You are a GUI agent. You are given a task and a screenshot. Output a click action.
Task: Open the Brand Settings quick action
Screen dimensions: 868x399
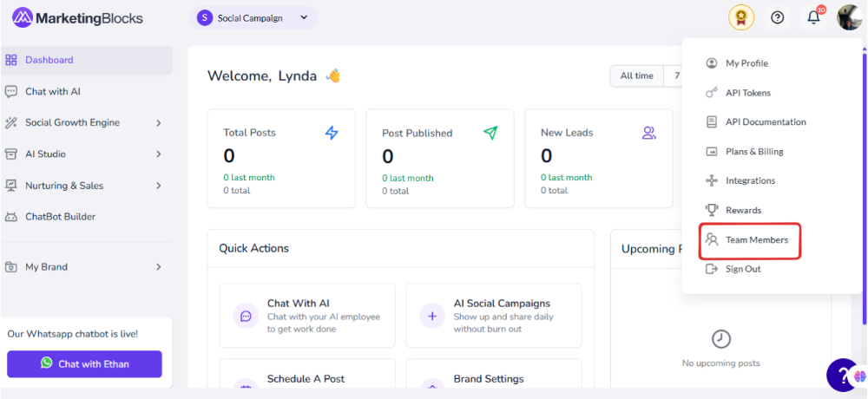[x=494, y=374]
